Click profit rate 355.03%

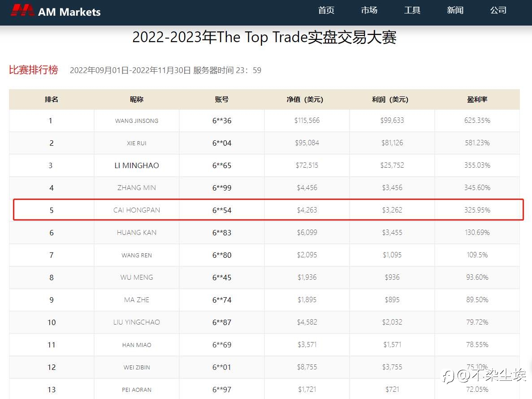pyautogui.click(x=477, y=165)
